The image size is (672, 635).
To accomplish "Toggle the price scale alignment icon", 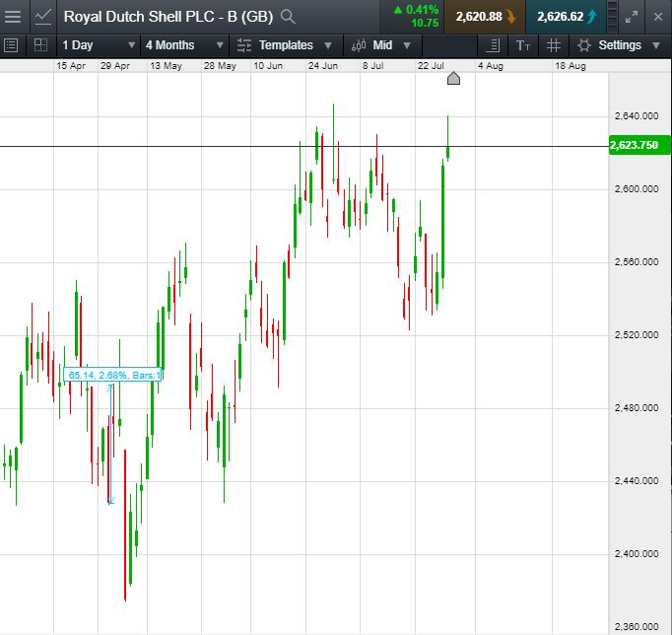I will (494, 45).
